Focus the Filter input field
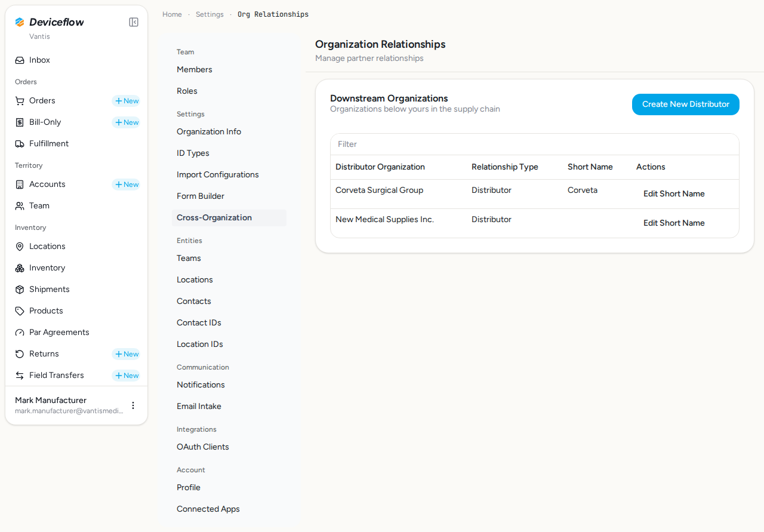Viewport: 764px width, 532px height. point(535,144)
